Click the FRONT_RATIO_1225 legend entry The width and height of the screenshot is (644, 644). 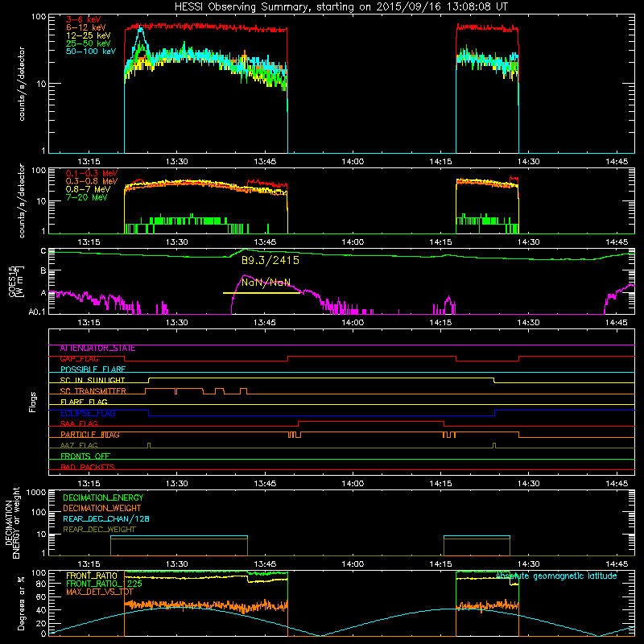pos(104,584)
